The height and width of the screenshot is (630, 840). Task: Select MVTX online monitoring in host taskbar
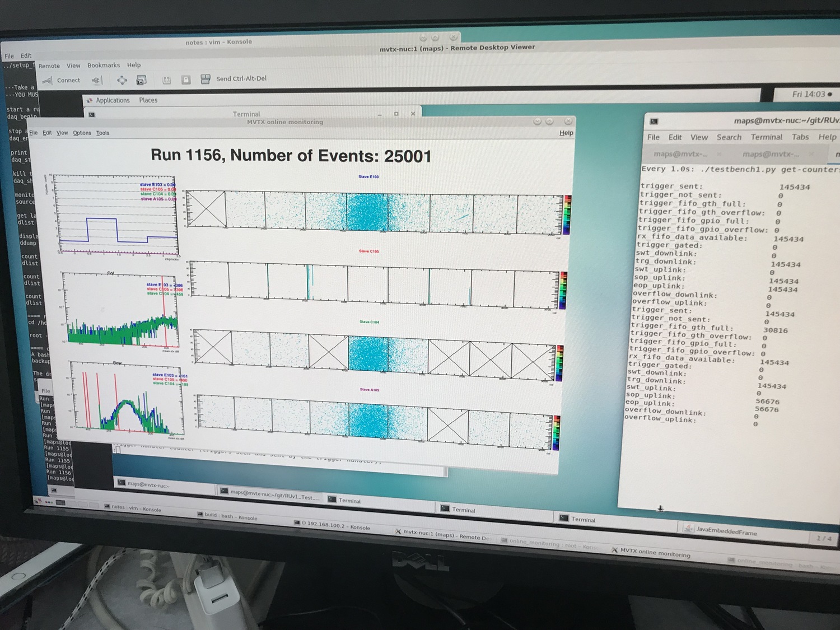click(651, 552)
